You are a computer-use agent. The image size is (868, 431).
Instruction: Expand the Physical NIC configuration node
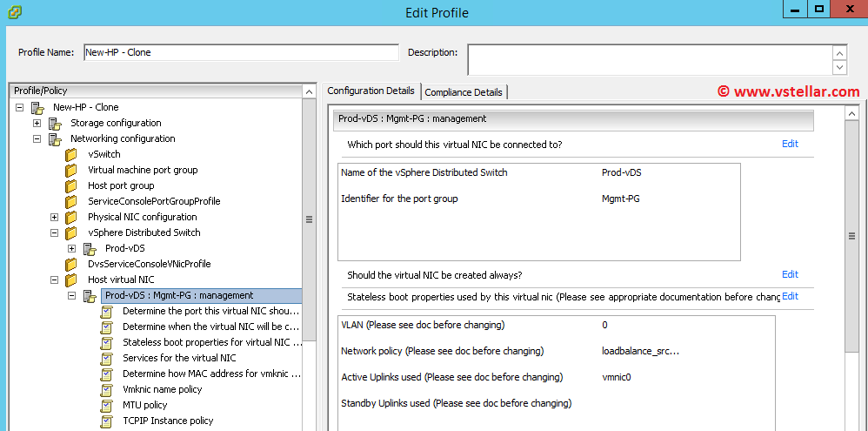click(x=55, y=218)
